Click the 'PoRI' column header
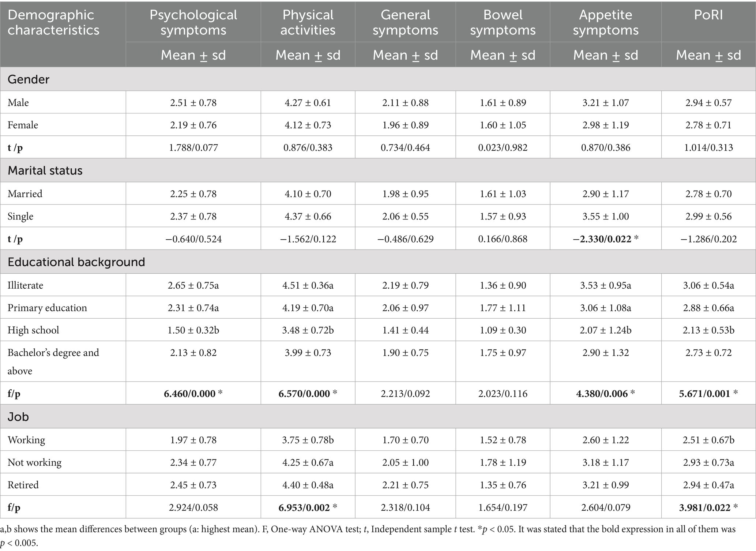 tap(708, 15)
